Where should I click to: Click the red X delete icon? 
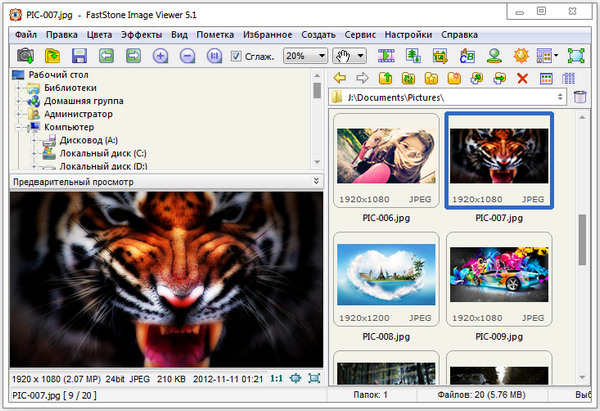tap(522, 78)
